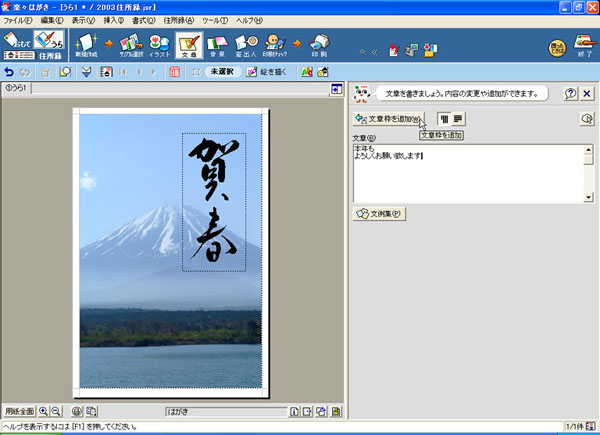Click the 新規作成 (new) icon
Screen dimensions: 600x435
pos(86,44)
